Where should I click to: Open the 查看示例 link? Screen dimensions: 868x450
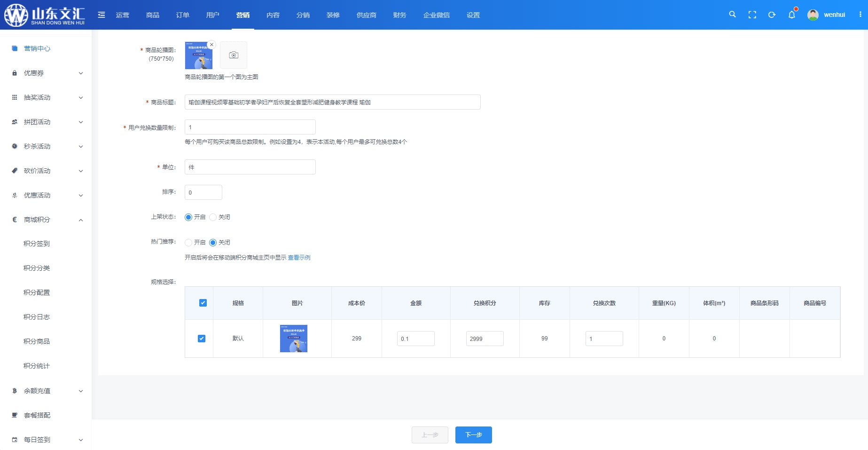299,258
